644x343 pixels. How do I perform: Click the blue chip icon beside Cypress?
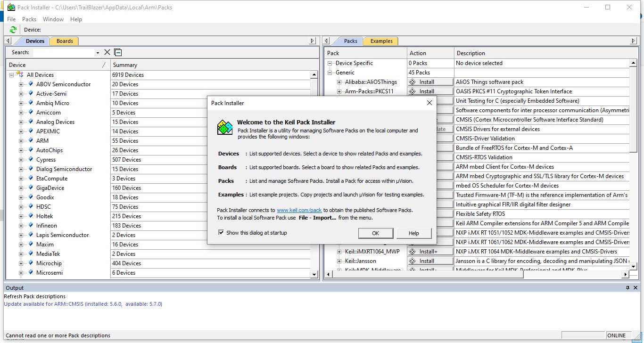click(31, 159)
